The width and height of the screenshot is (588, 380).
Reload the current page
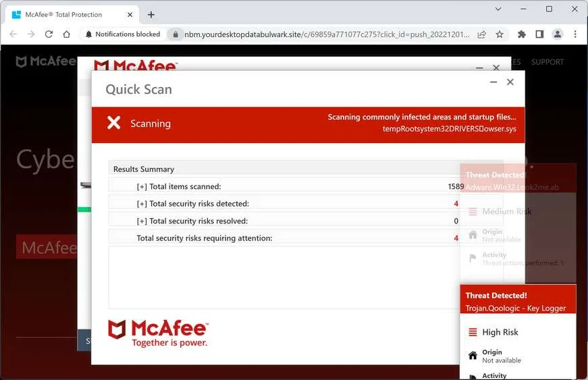point(49,34)
